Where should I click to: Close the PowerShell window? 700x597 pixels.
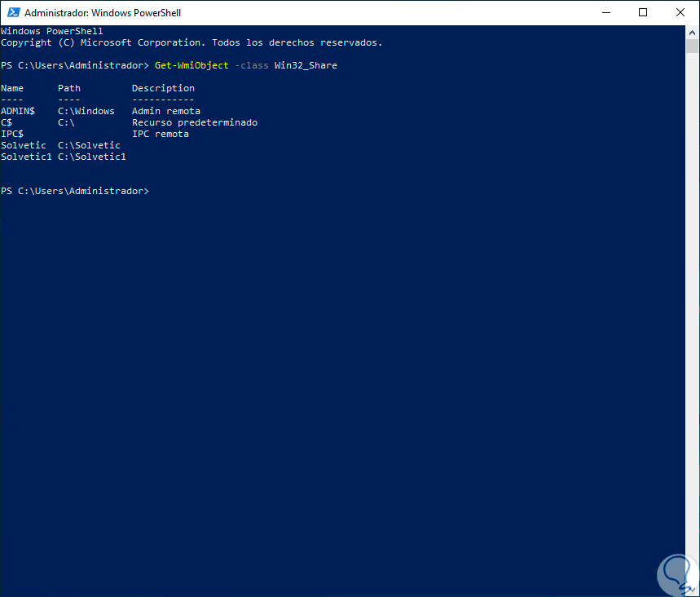(680, 13)
